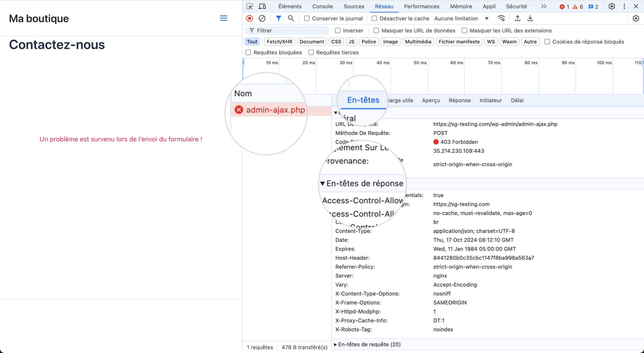Screen dimensions: 644x353
Task: Switch to the Sources tab
Action: click(x=354, y=6)
